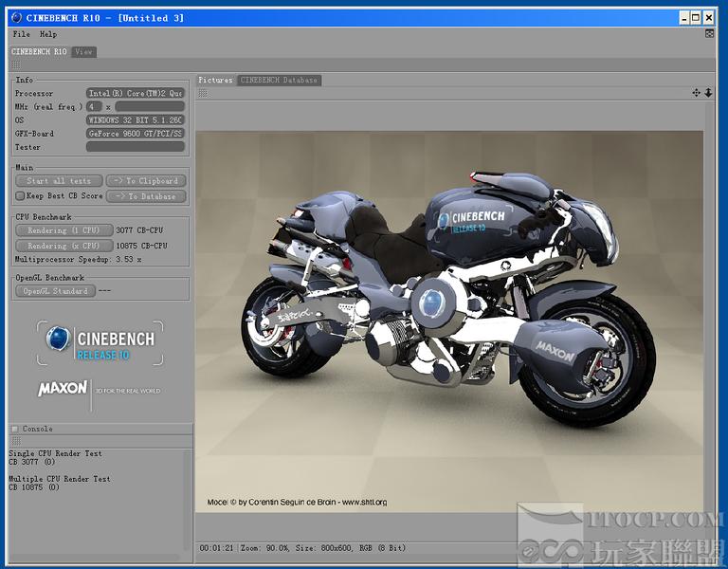Click the Multiple CPU Render Test console line
This screenshot has width=728, height=569.
[60, 479]
